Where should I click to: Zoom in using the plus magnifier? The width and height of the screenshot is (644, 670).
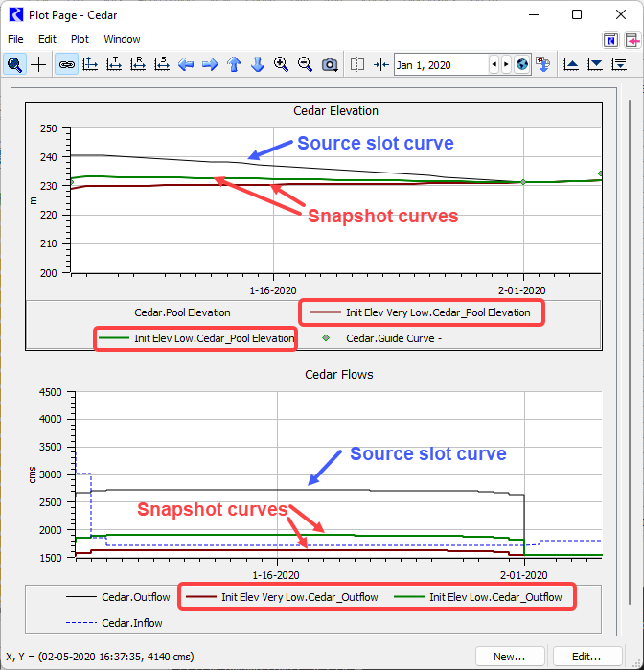click(281, 64)
